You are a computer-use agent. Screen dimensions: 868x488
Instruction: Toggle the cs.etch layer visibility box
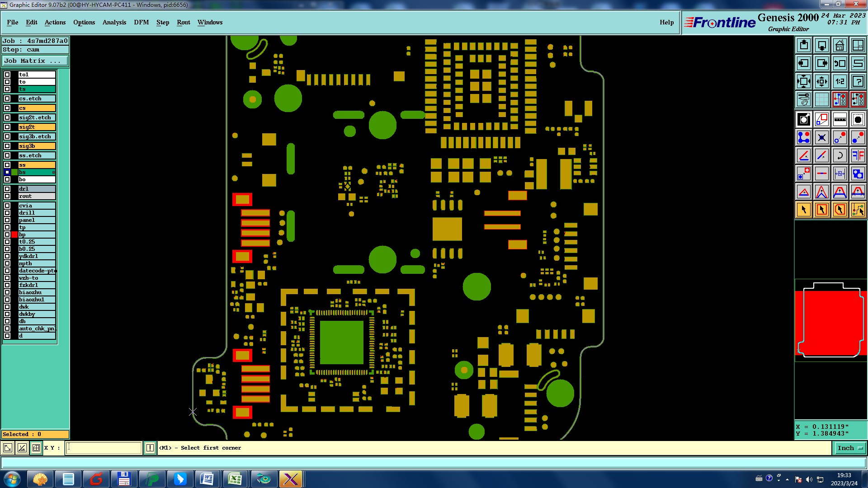[7, 99]
